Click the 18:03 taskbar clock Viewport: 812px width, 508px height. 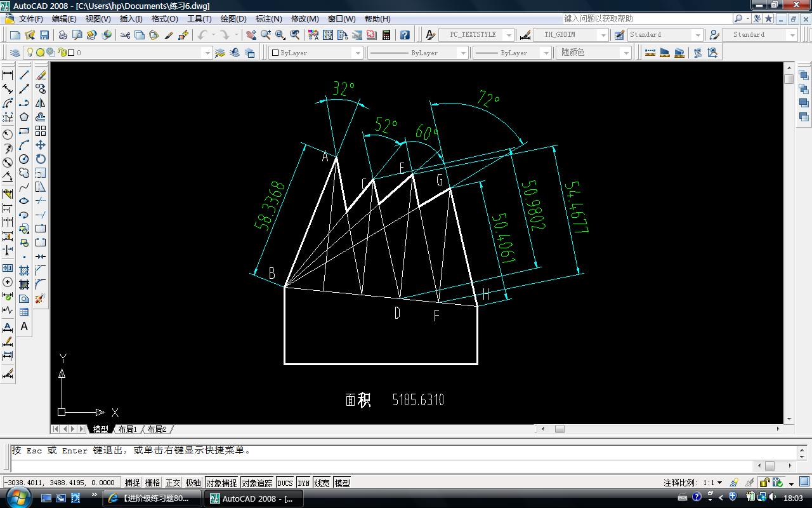point(793,498)
